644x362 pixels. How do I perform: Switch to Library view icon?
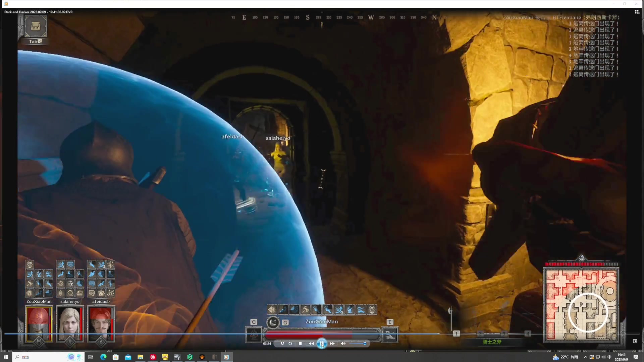637,12
